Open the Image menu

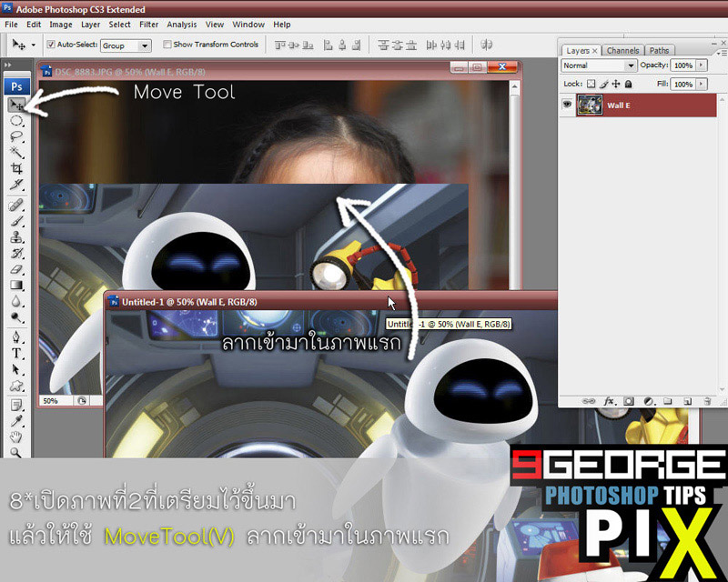[x=61, y=25]
